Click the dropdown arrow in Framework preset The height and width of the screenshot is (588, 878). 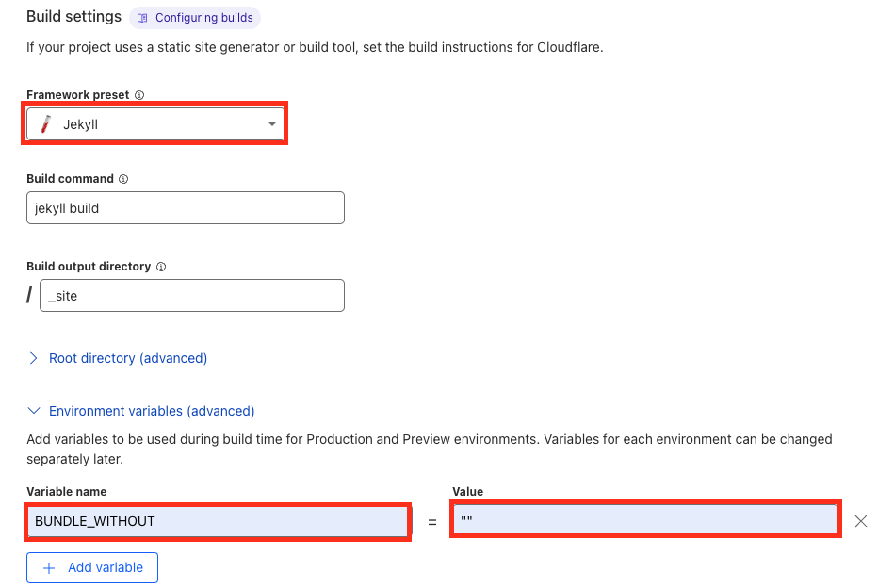tap(272, 124)
